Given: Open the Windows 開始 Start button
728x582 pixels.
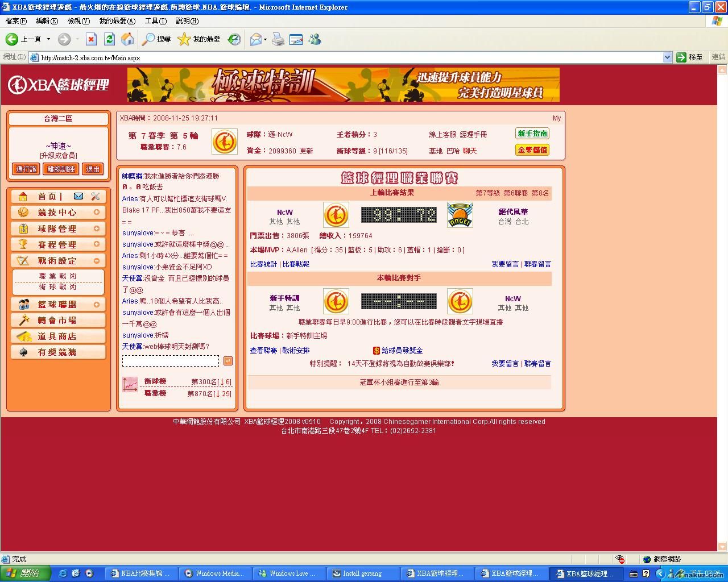Looking at the screenshot, I should [26, 573].
